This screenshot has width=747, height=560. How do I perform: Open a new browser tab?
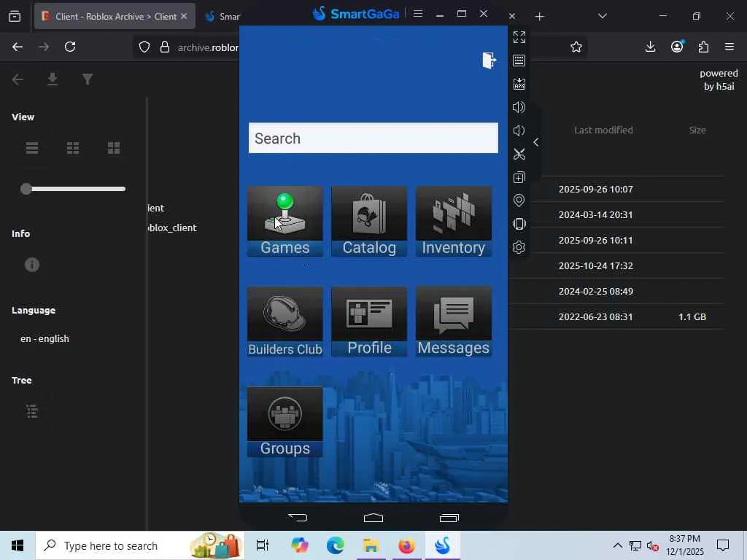pos(539,17)
